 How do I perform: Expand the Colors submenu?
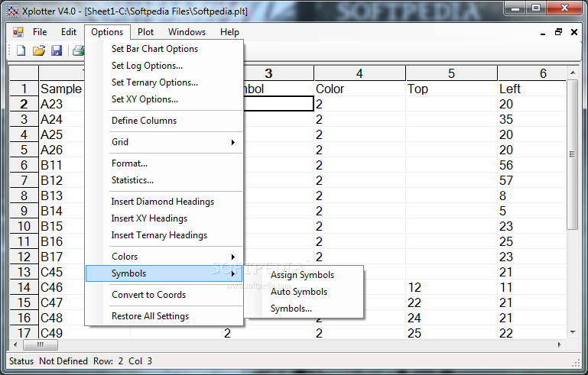point(164,257)
